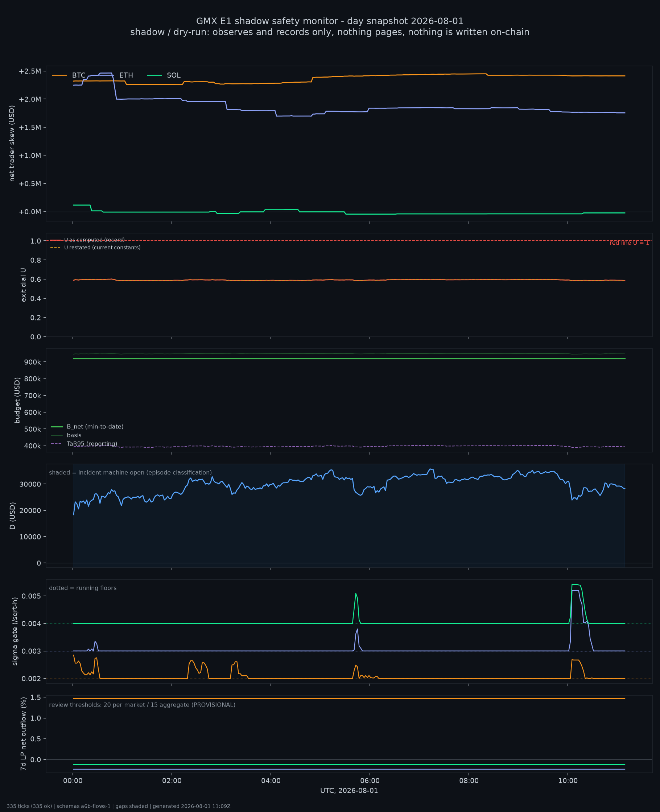Click the '+2.0M' tick label

[x=30, y=100]
